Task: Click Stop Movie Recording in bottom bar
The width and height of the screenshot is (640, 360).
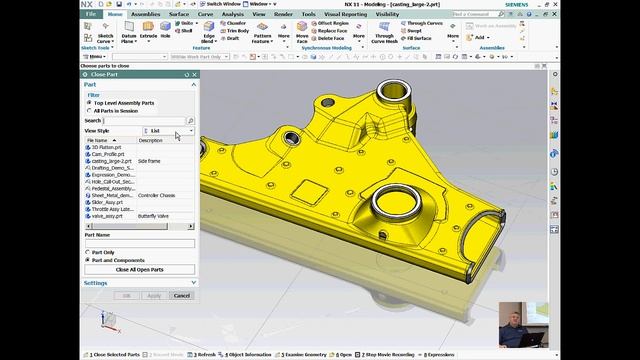Action: (x=384, y=355)
